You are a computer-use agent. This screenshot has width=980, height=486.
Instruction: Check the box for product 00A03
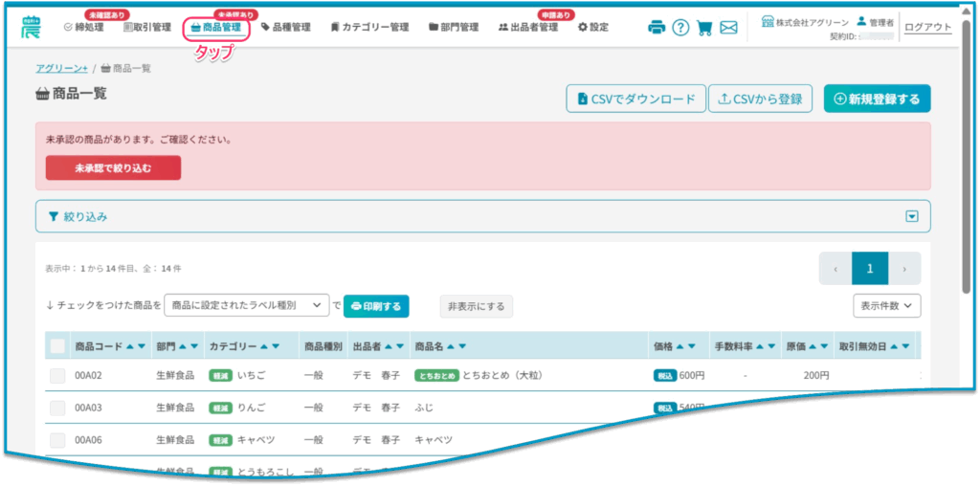pyautogui.click(x=57, y=409)
